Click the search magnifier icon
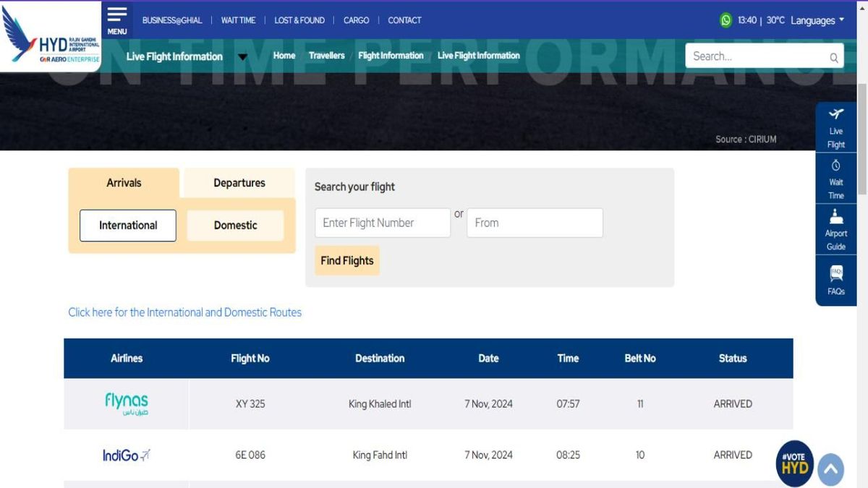 point(833,56)
